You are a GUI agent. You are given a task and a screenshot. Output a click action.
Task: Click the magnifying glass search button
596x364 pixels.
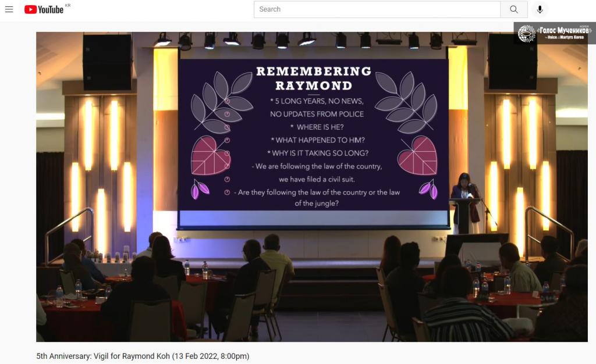514,9
